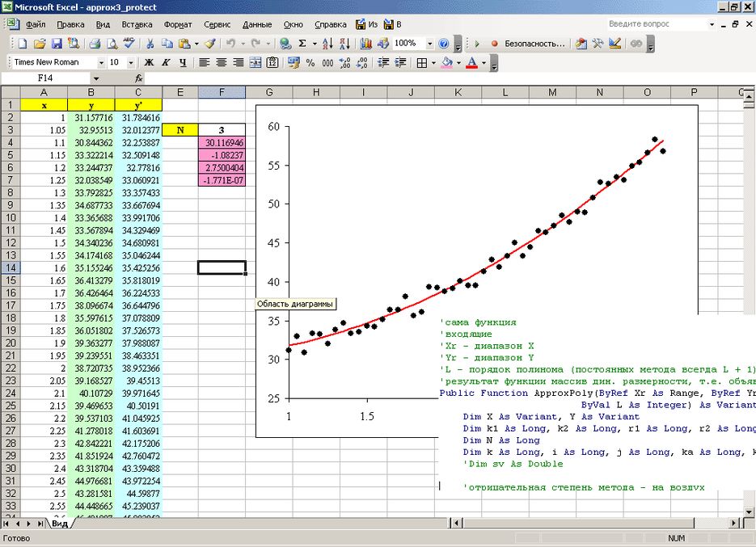The width and height of the screenshot is (756, 547).
Task: Open Print Preview from the toolbar
Action: (112, 44)
